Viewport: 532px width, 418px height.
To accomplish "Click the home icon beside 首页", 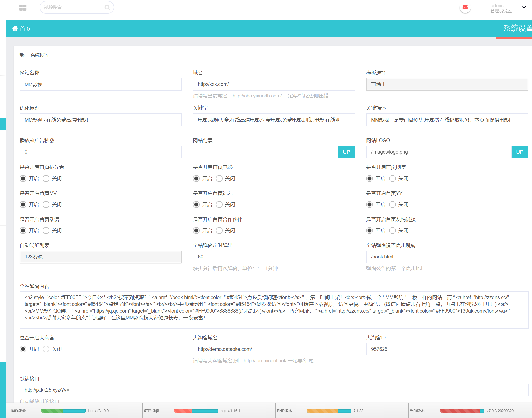I will click(x=15, y=28).
